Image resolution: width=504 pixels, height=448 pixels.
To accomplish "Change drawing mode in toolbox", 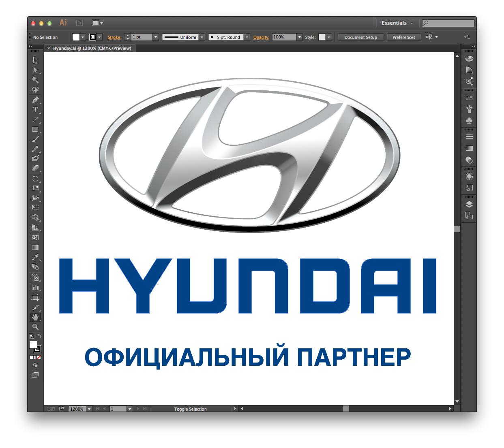I will (35, 365).
